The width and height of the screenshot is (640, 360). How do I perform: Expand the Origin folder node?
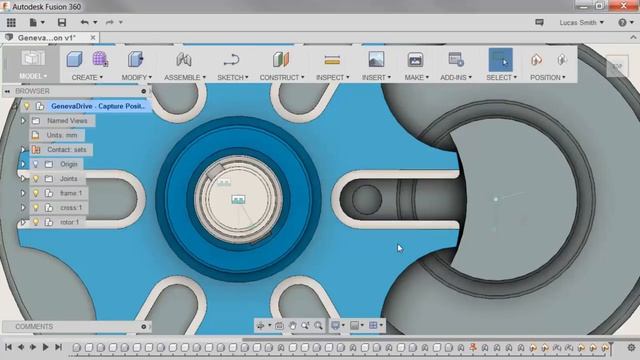(x=23, y=164)
